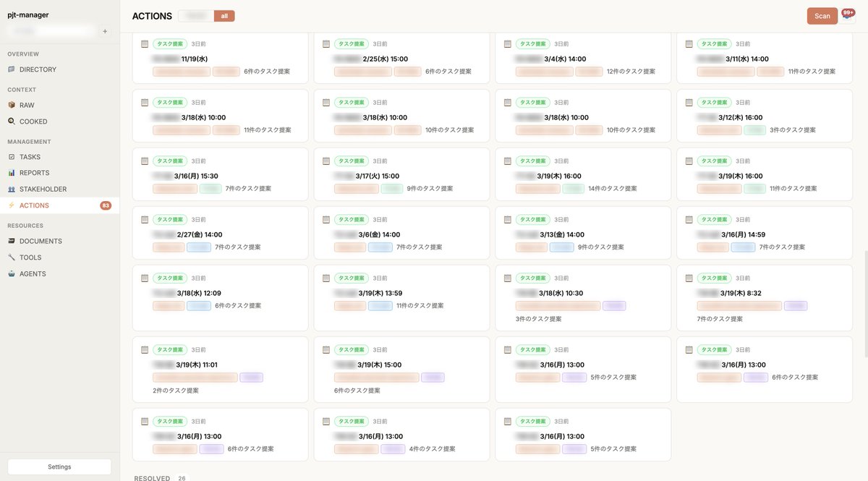Click calendar icon on 3/4(水) 14:00 card
Image resolution: width=868 pixels, height=481 pixels.
coord(508,44)
